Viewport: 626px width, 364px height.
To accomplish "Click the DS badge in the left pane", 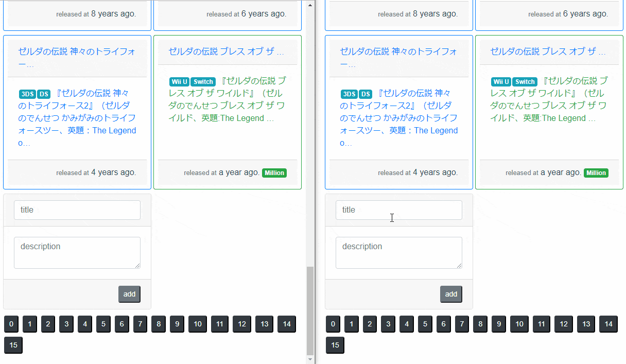I will click(x=44, y=94).
